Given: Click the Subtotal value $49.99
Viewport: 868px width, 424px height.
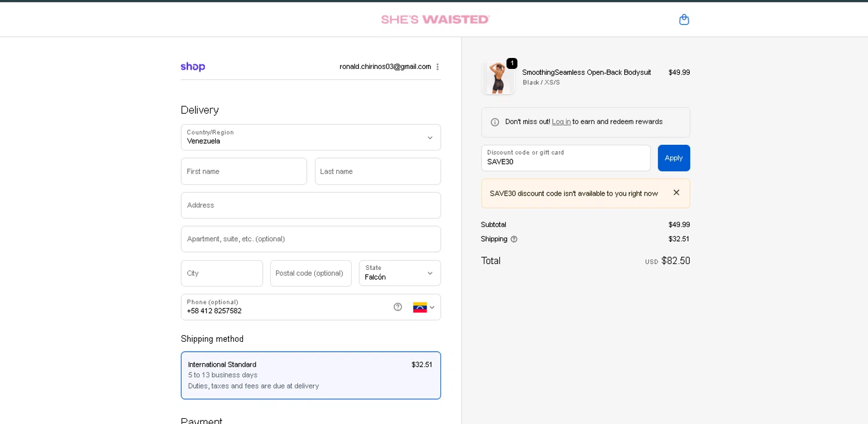Looking at the screenshot, I should (679, 225).
